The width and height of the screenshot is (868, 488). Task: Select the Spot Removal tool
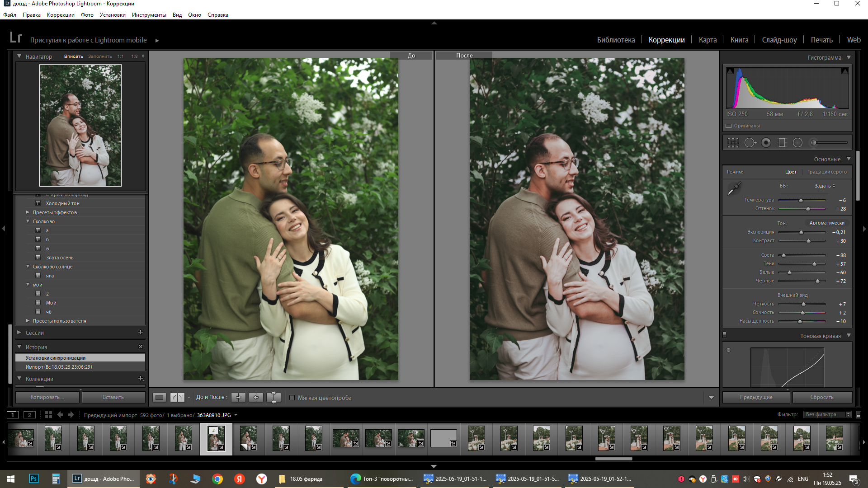750,143
